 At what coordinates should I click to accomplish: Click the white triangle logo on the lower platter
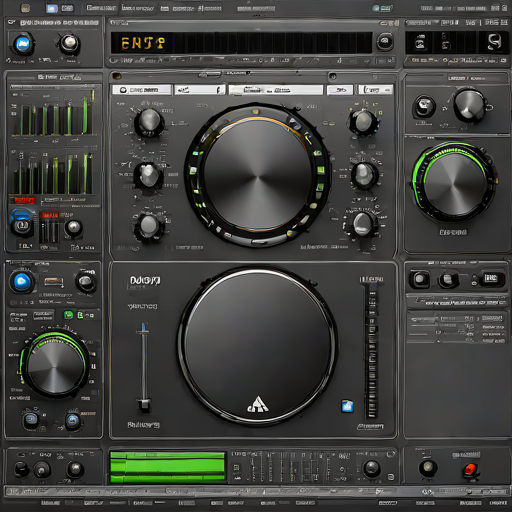[x=258, y=404]
